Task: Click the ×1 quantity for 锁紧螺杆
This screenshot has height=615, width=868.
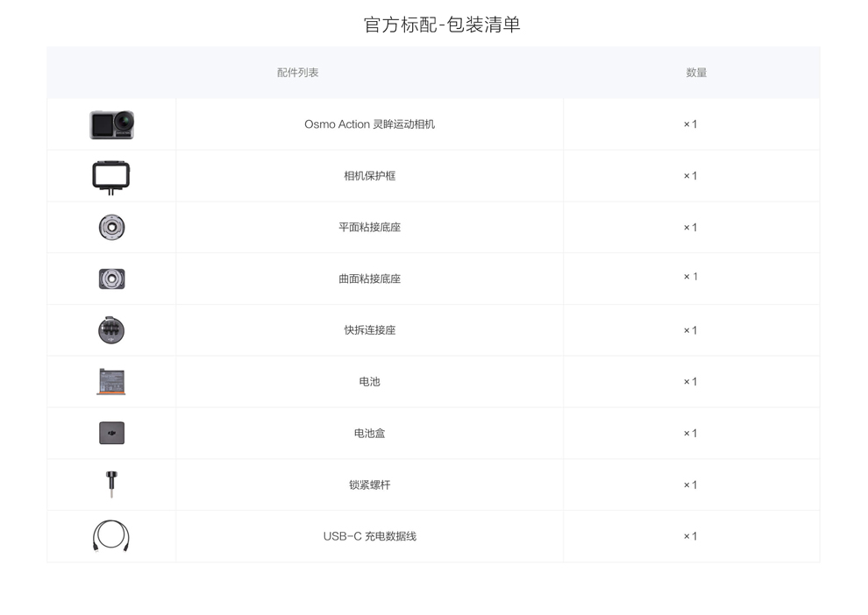Action: click(x=690, y=485)
